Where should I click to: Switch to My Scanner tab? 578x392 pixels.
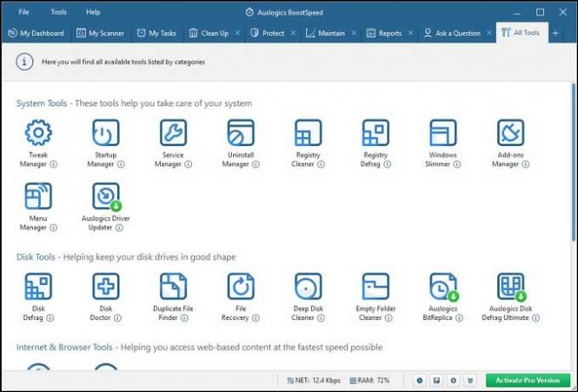pyautogui.click(x=100, y=33)
